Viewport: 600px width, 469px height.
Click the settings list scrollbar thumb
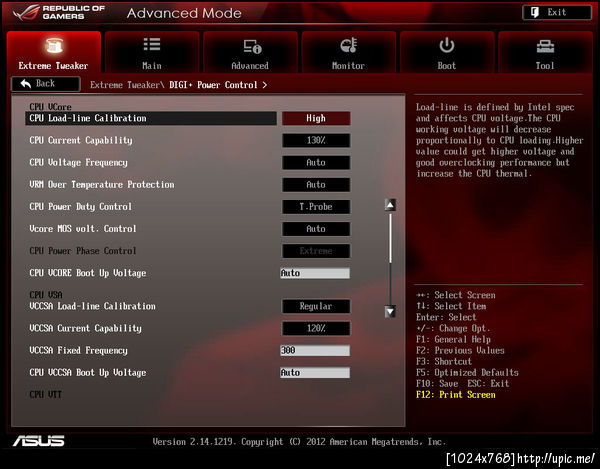tap(390, 238)
